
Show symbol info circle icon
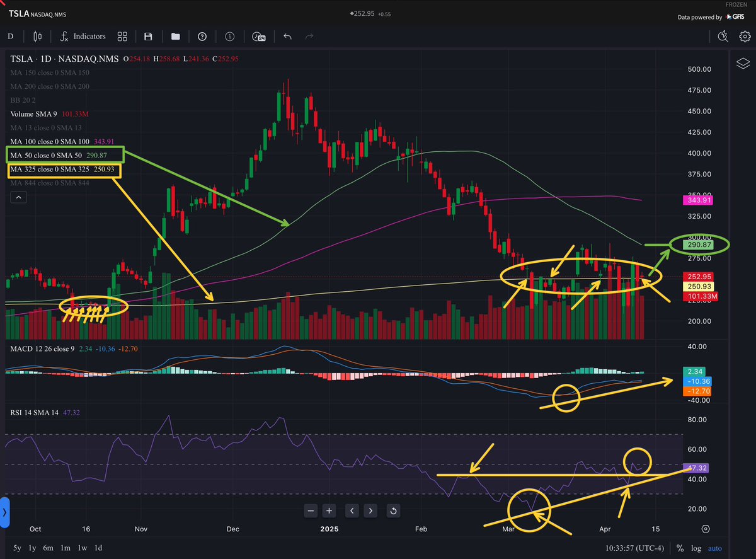230,37
